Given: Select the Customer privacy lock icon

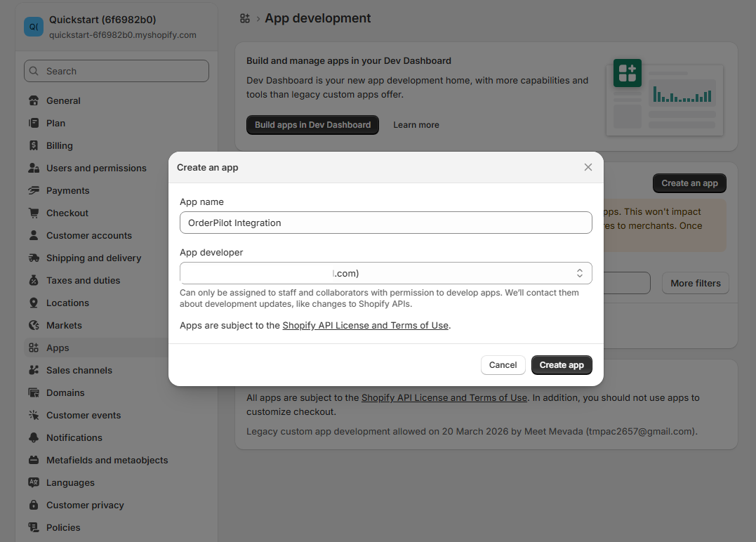Looking at the screenshot, I should point(33,505).
